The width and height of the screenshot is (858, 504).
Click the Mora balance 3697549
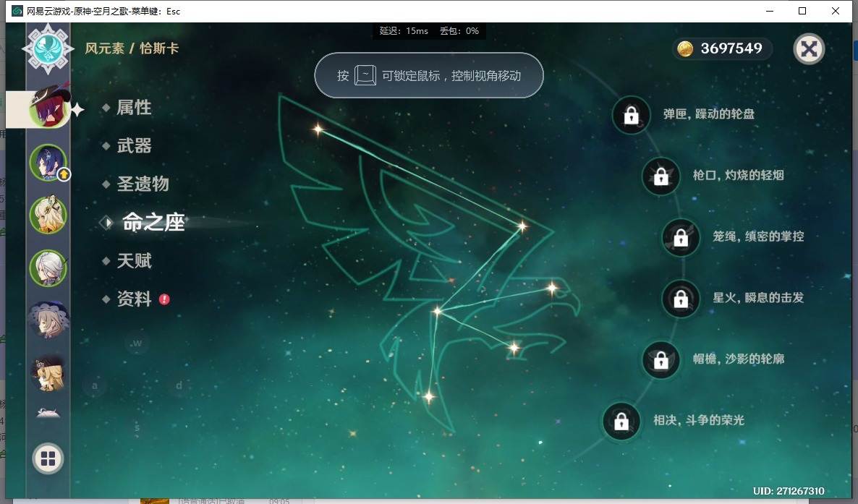coord(731,48)
